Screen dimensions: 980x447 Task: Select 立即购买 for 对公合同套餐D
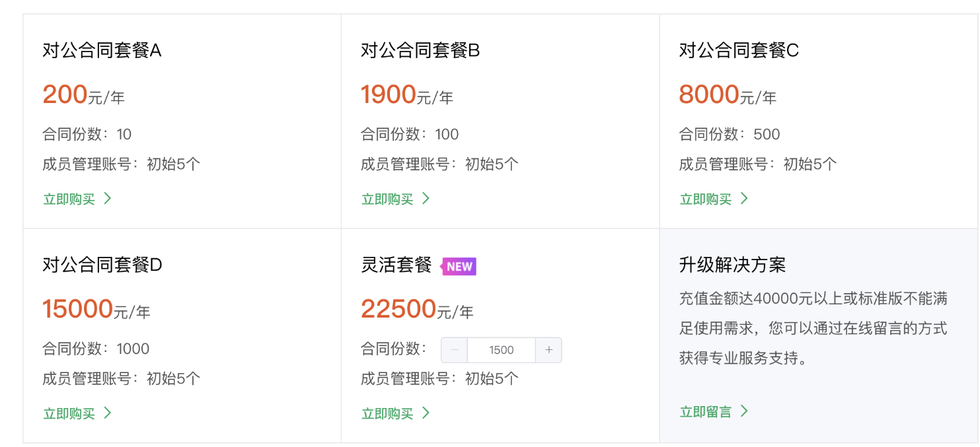click(69, 413)
